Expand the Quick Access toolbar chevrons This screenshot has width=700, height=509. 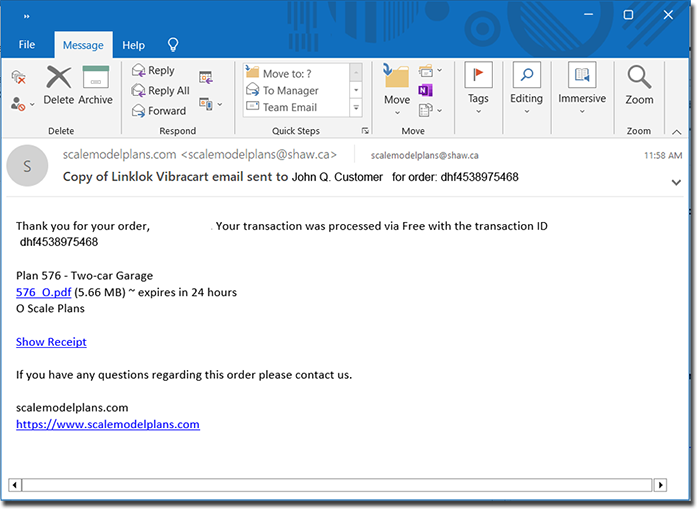tap(27, 17)
